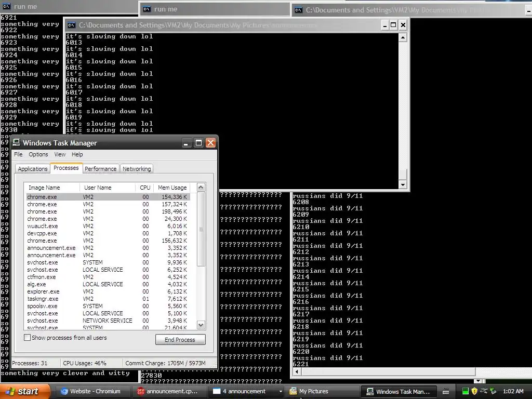Click the 1:02 AM clock
The image size is (532, 399).
pyautogui.click(x=513, y=391)
